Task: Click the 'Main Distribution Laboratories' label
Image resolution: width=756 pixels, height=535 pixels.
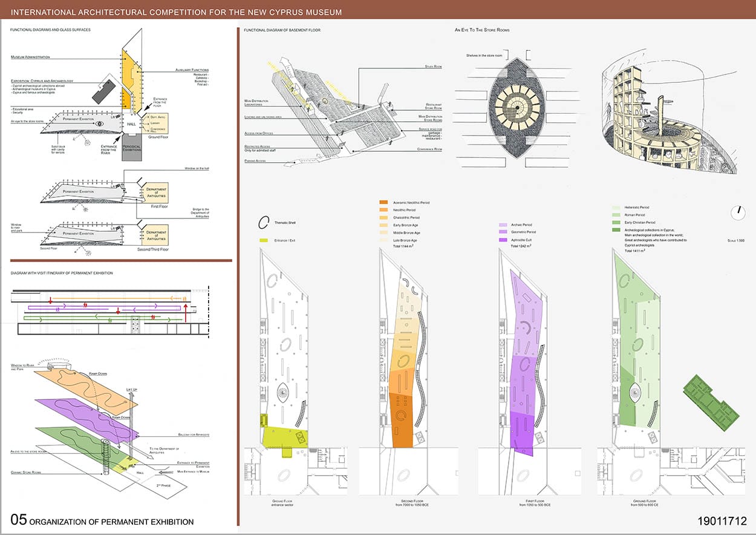Action: point(257,103)
